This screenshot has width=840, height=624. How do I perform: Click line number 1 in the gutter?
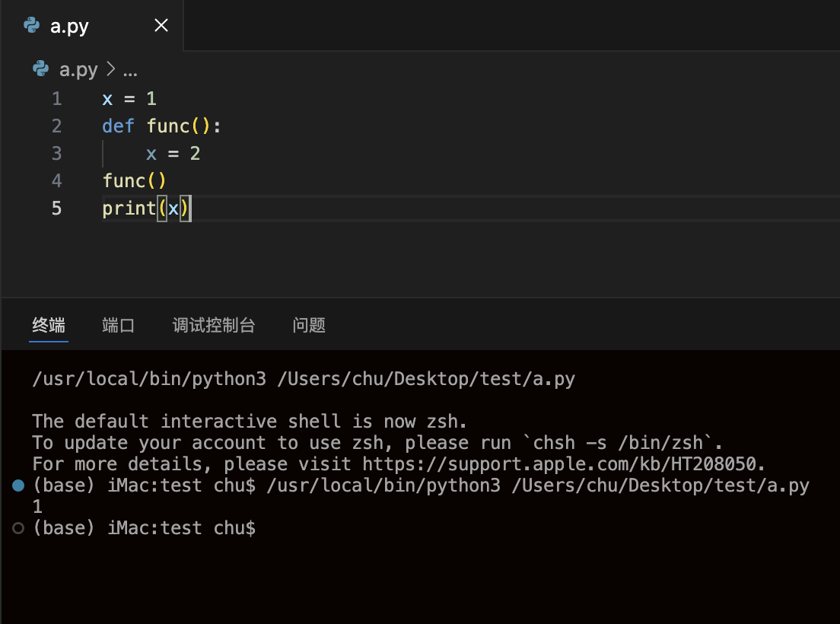click(57, 99)
